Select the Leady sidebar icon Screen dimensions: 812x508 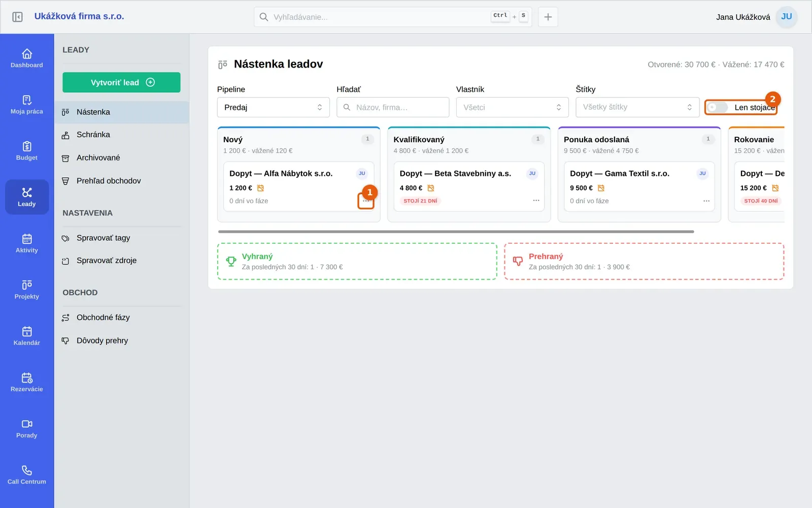[27, 197]
